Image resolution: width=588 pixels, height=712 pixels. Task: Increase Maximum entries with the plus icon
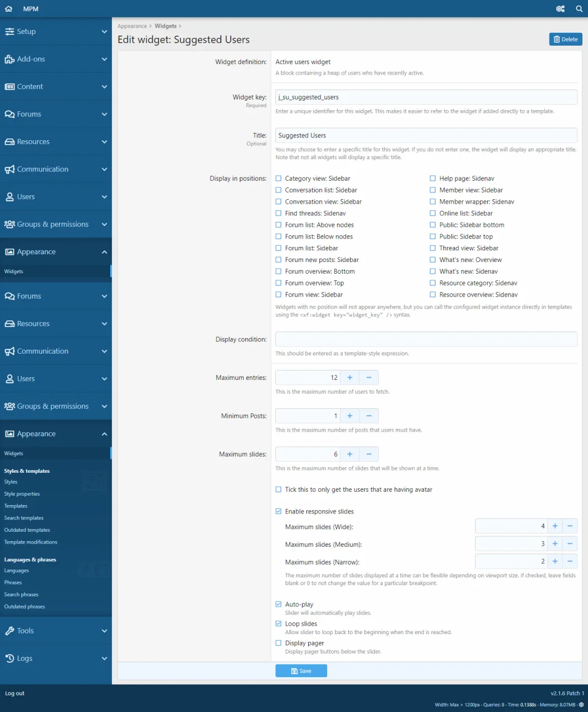[x=350, y=378]
